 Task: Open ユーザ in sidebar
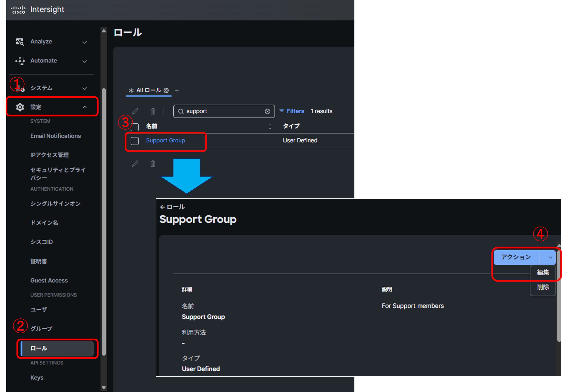pos(39,309)
